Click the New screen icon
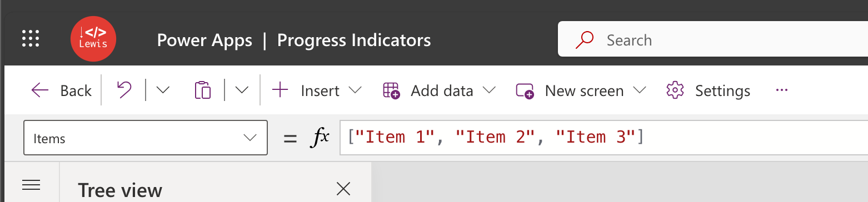This screenshot has height=202, width=868. coord(525,91)
